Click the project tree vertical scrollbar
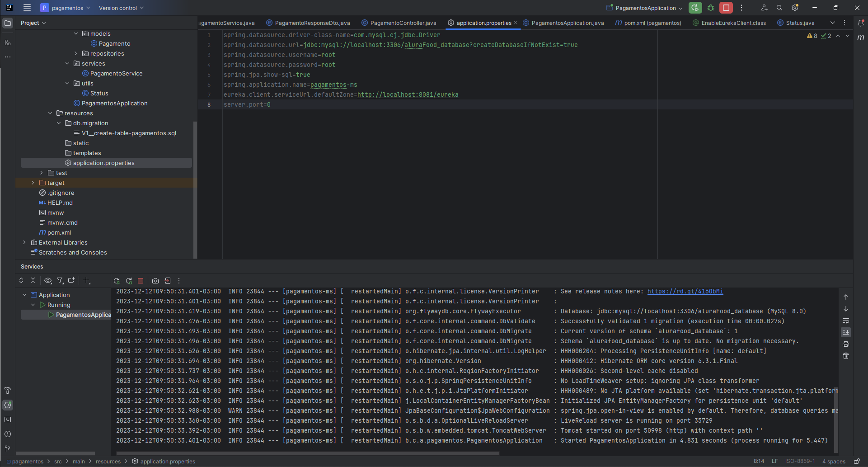The image size is (868, 467). (195, 190)
